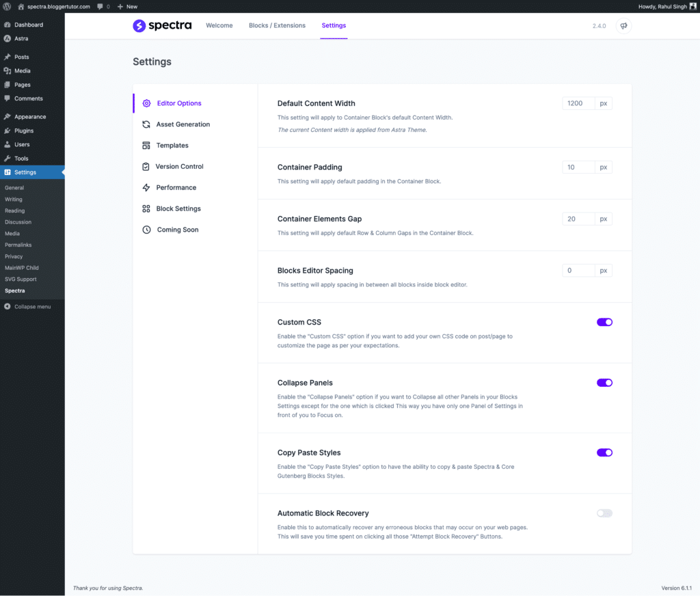Image resolution: width=700 pixels, height=596 pixels.
Task: Select the Asset Generation icon
Action: [x=146, y=124]
